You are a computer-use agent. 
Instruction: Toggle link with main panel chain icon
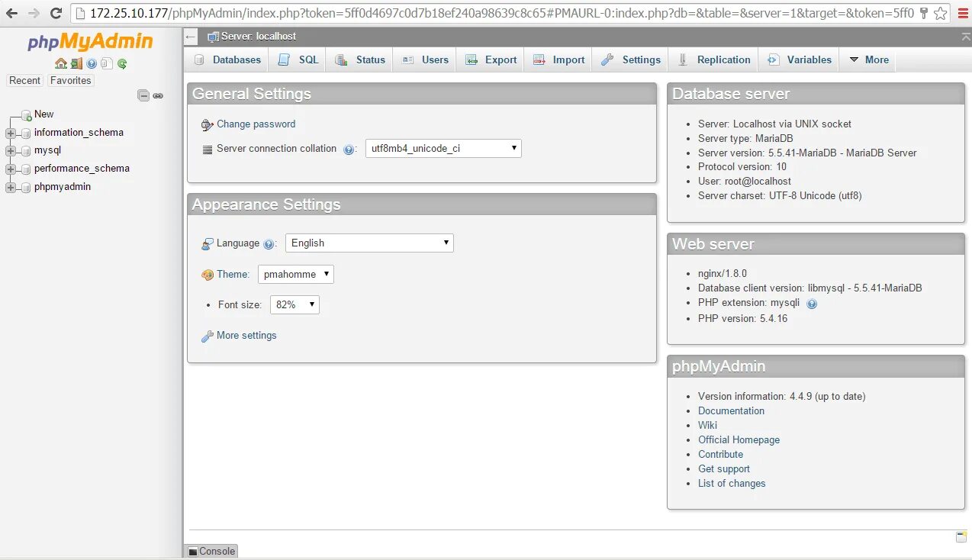(x=158, y=95)
